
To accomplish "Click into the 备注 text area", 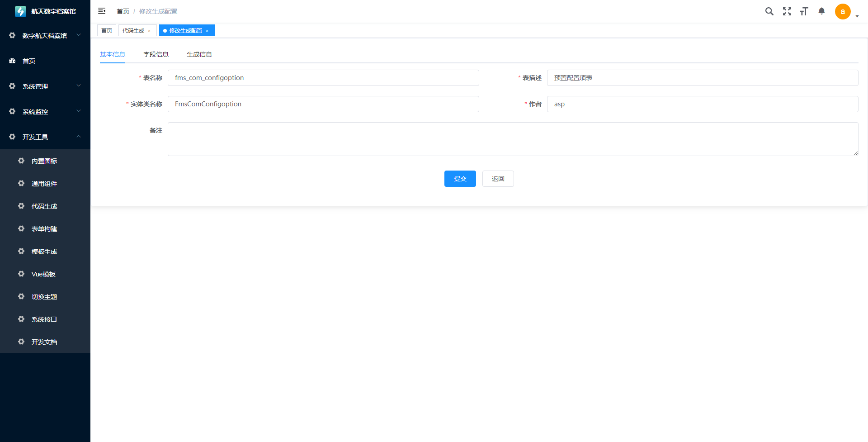I will (x=513, y=139).
